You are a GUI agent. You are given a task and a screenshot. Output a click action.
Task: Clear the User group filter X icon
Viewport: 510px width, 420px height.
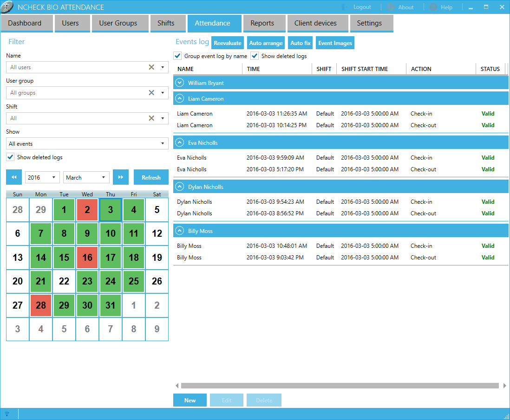pyautogui.click(x=151, y=93)
